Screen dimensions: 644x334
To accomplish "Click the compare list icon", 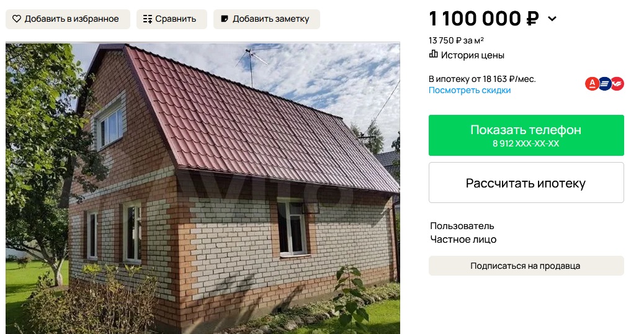I will point(148,19).
